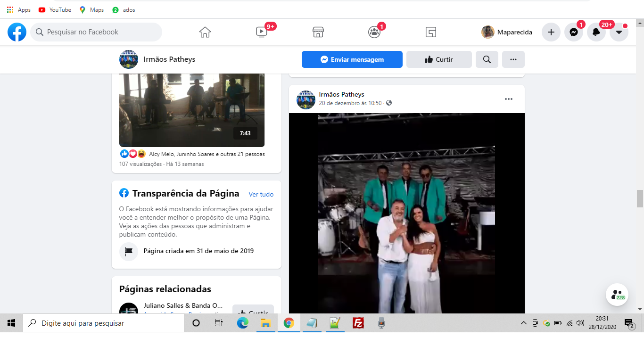This screenshot has height=362, width=644.
Task: Open Facebook Watch video icon
Action: coord(261,32)
